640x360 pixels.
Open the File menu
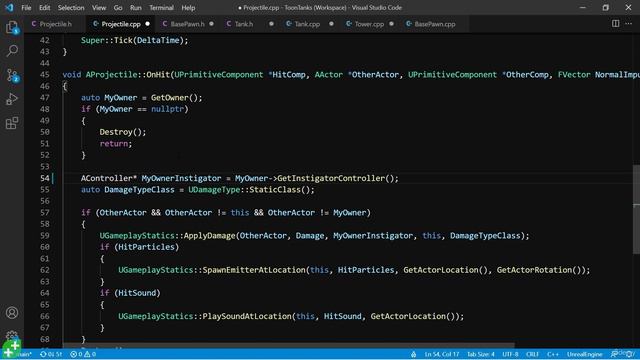pyautogui.click(x=26, y=7)
